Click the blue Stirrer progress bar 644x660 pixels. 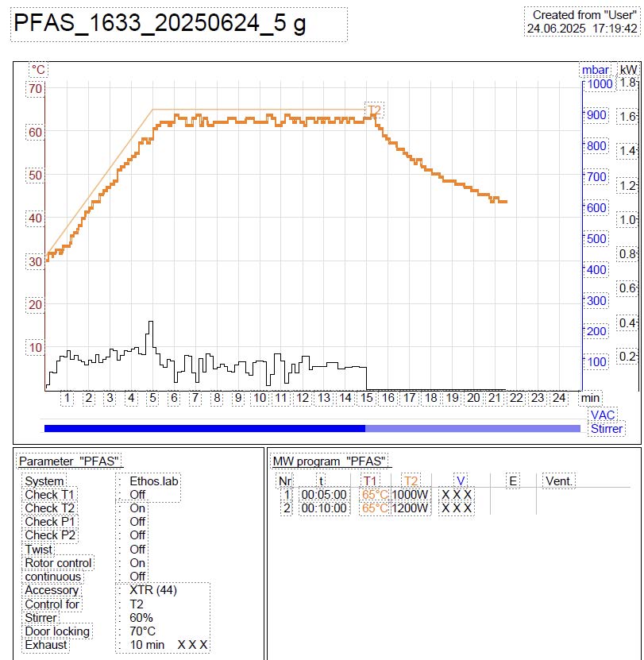[x=312, y=429]
